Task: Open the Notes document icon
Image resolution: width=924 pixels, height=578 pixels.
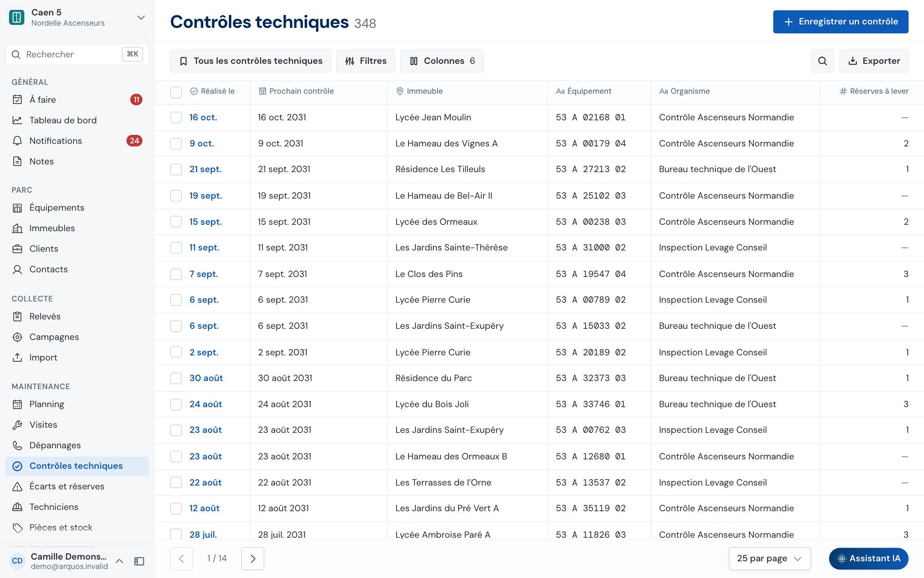Action: [17, 161]
